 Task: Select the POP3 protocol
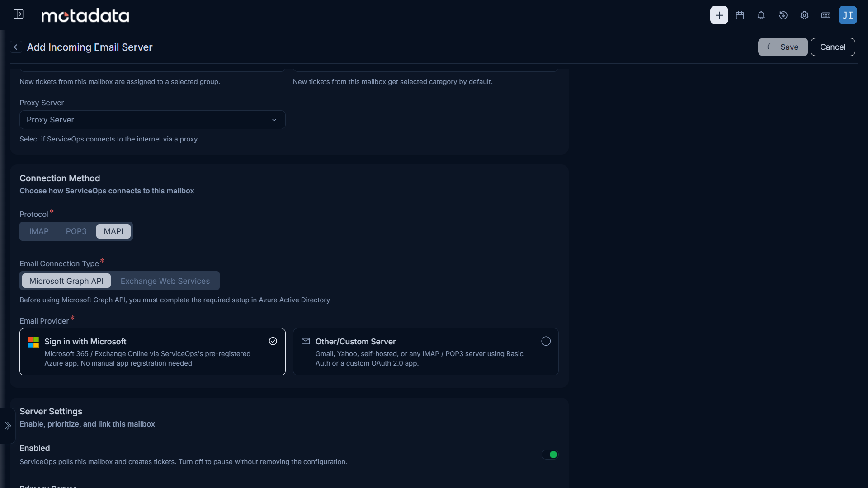click(x=76, y=231)
